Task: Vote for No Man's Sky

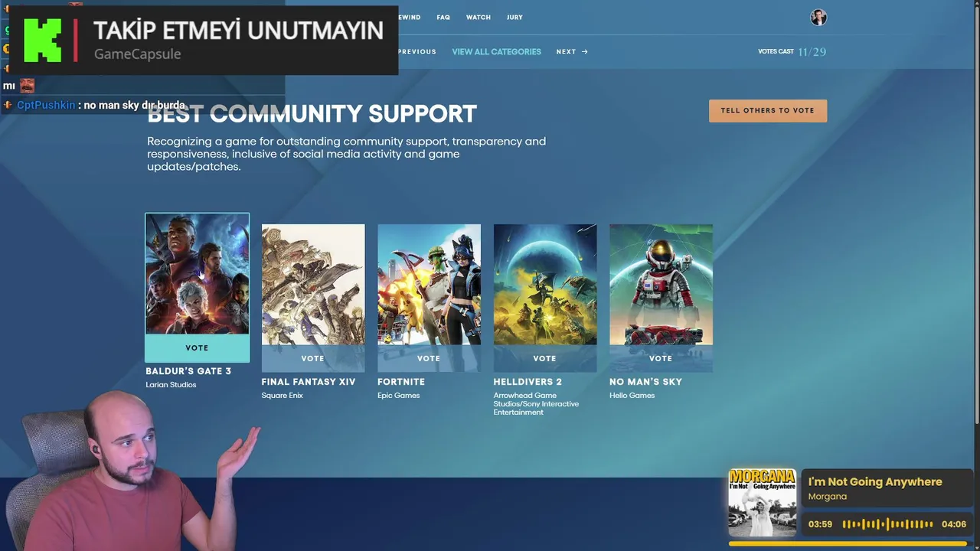Action: (661, 358)
